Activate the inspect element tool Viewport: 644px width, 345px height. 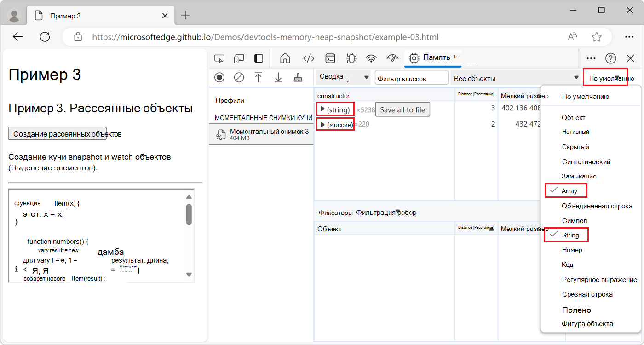(219, 58)
